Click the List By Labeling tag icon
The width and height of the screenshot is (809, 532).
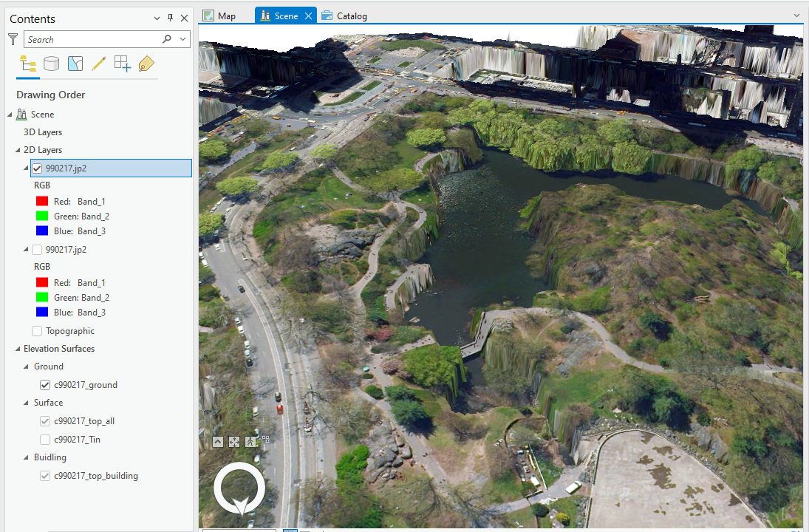(x=146, y=64)
